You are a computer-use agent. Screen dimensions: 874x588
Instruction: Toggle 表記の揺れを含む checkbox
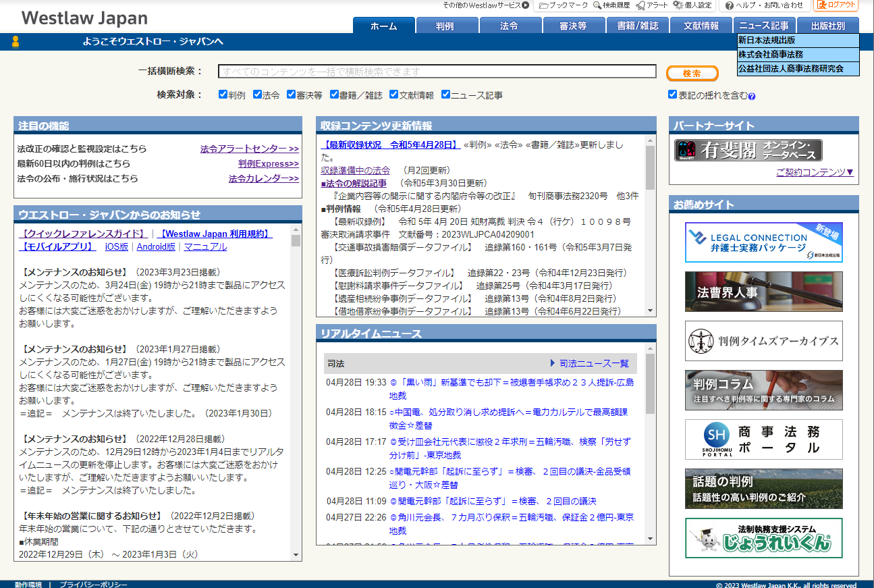(x=672, y=95)
